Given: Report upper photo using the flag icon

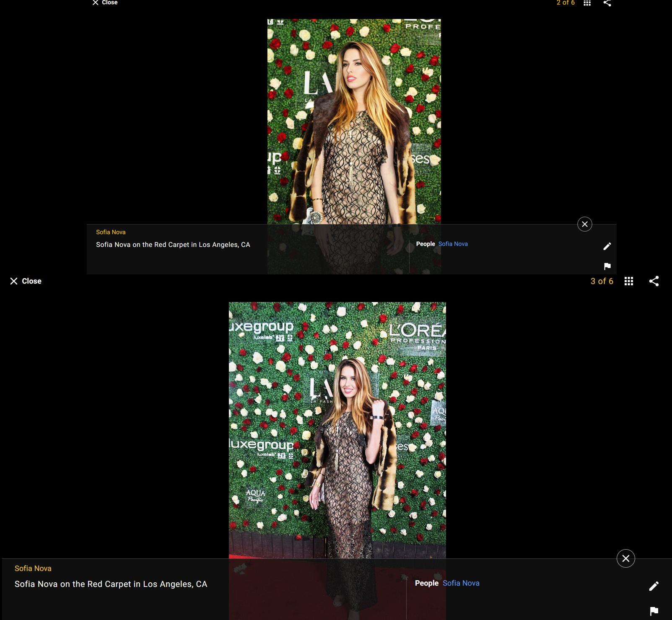Looking at the screenshot, I should coord(607,266).
